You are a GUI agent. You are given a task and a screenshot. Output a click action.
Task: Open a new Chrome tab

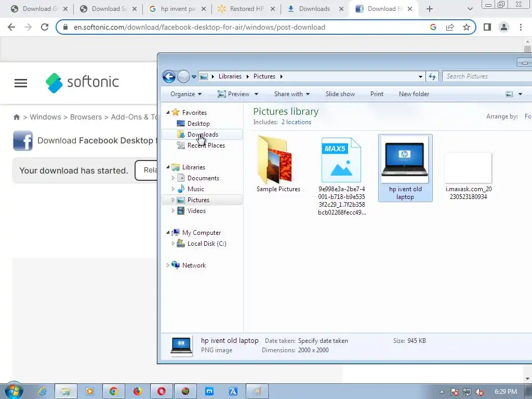pyautogui.click(x=430, y=9)
